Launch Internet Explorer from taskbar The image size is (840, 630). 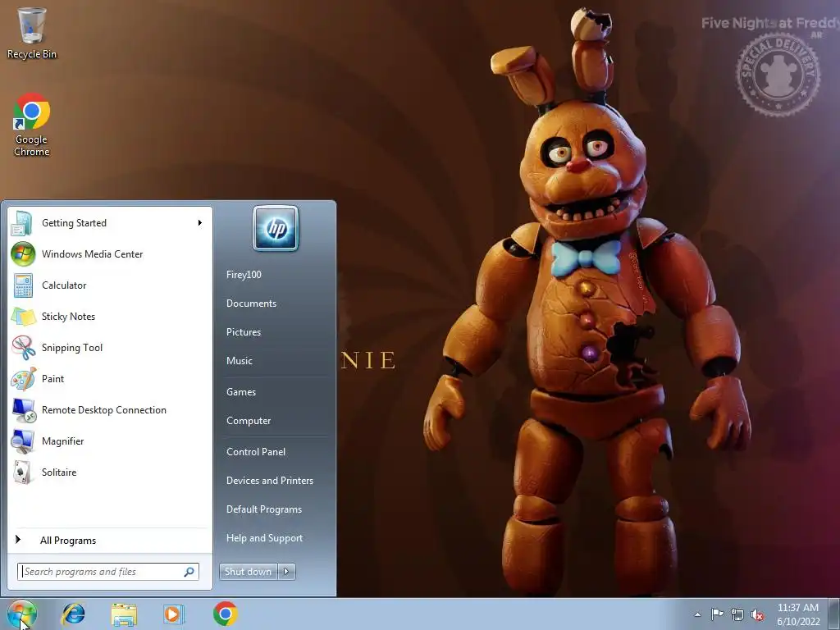point(73,614)
